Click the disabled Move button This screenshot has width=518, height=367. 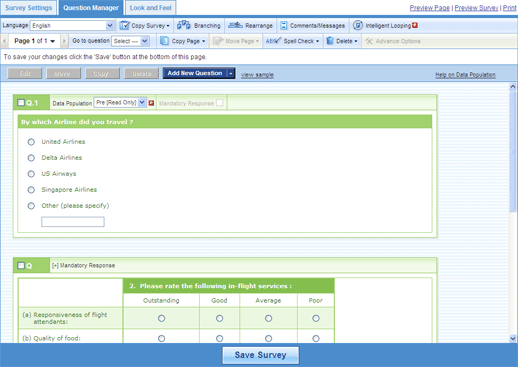(x=63, y=73)
